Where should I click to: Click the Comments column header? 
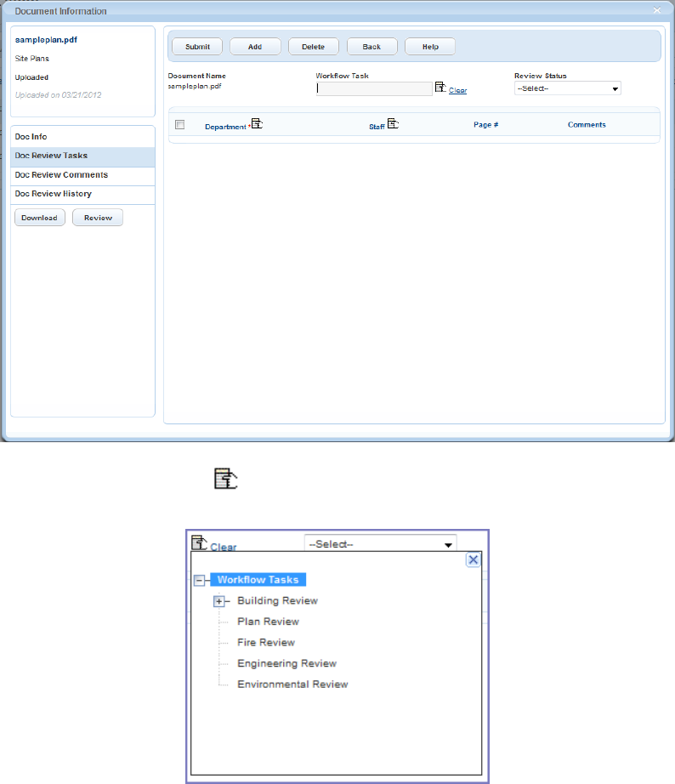click(x=587, y=124)
